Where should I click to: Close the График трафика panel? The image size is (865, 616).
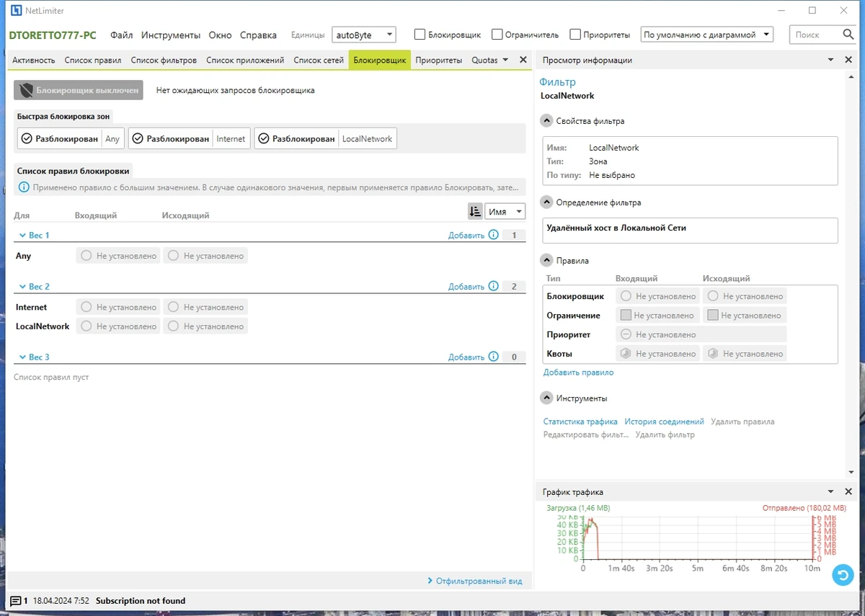848,491
